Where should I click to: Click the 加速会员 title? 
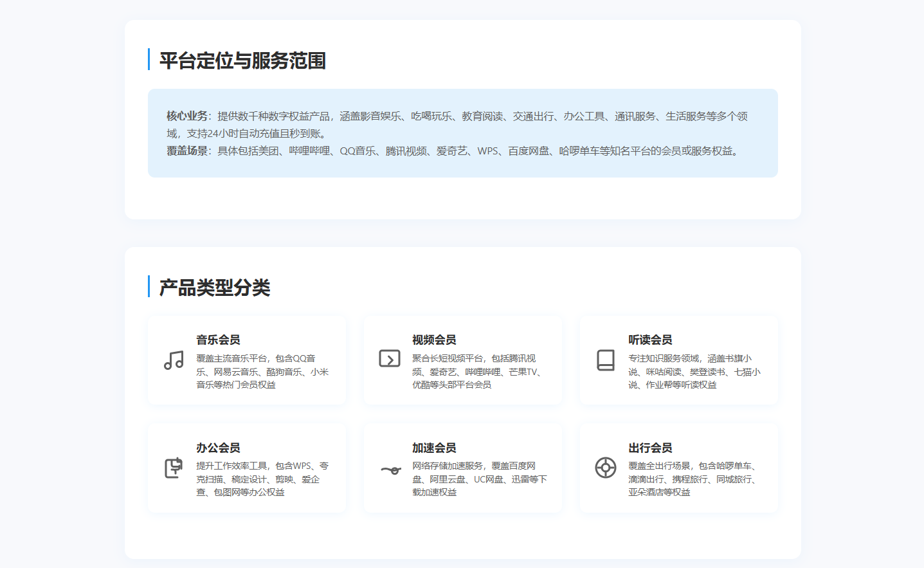[x=434, y=448]
